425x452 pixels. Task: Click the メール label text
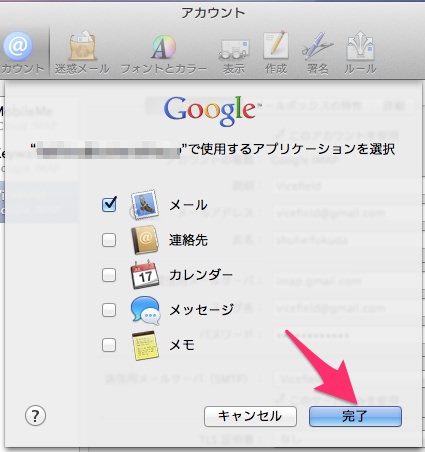click(188, 205)
